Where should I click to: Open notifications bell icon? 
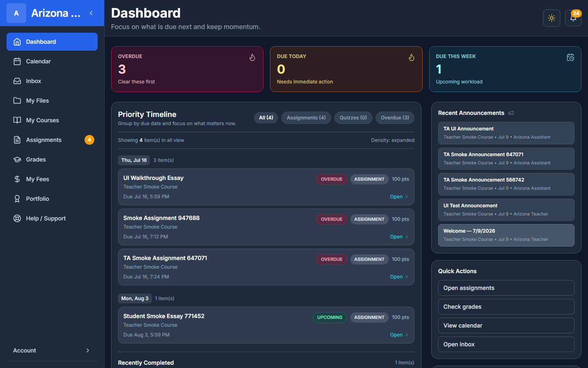click(573, 18)
